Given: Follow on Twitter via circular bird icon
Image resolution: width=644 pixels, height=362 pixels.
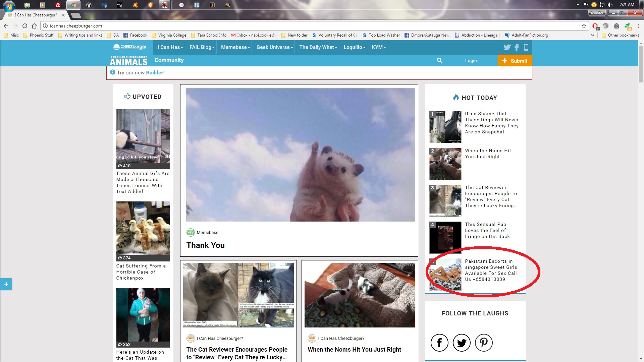Looking at the screenshot, I should point(462,343).
